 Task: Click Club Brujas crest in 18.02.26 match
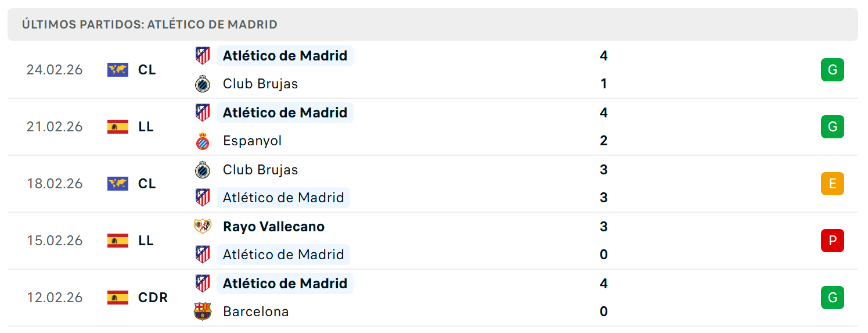203,170
